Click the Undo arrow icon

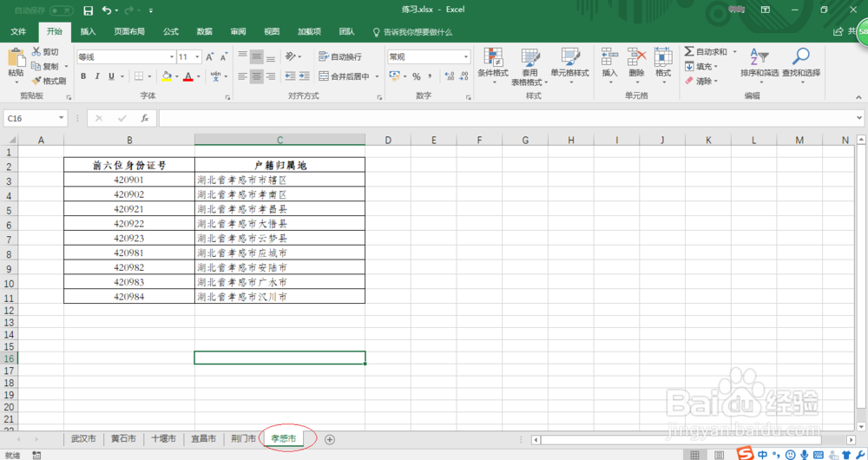pyautogui.click(x=107, y=10)
